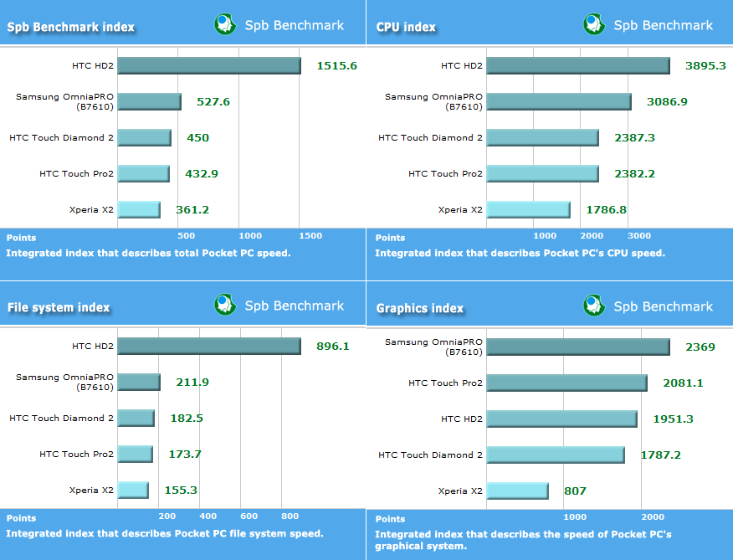Viewport: 733px width, 560px height.
Task: Click "Xperia X2" label in CPU index chart
Action: click(460, 210)
